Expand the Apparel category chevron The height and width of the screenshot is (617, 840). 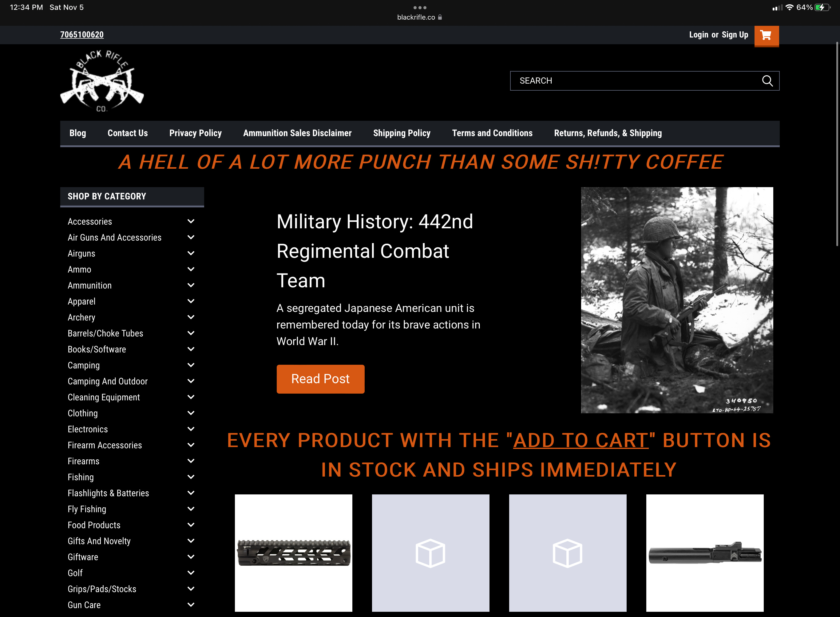(191, 301)
